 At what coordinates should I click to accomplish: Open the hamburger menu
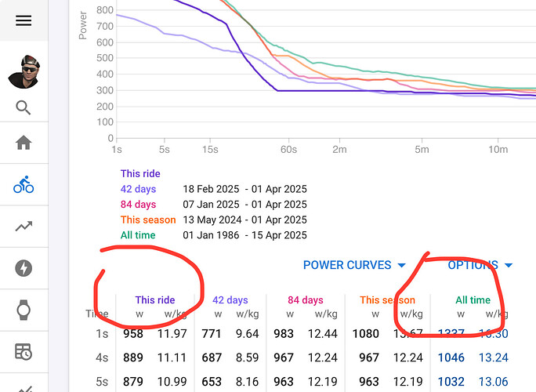point(24,20)
